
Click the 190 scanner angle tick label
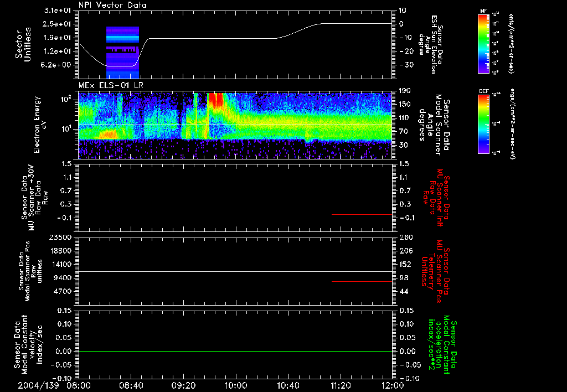tap(405, 91)
